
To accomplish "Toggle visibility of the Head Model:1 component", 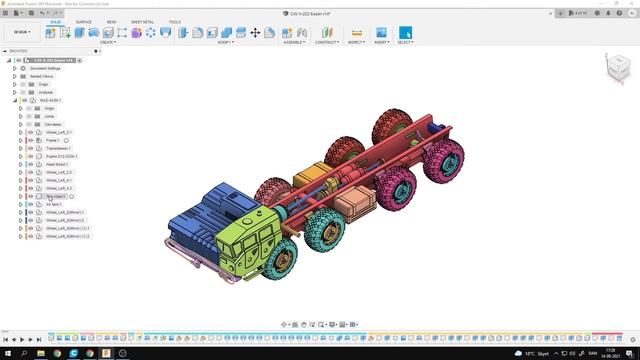I will click(31, 164).
